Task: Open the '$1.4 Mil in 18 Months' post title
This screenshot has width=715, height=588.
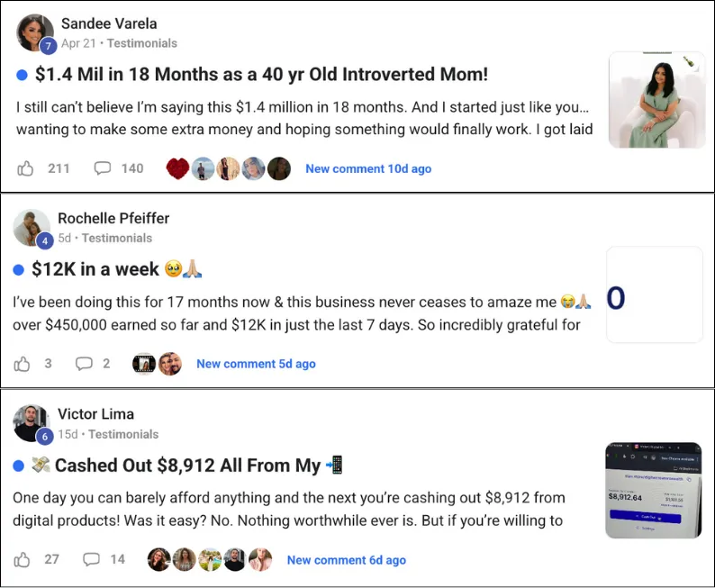Action: (261, 75)
